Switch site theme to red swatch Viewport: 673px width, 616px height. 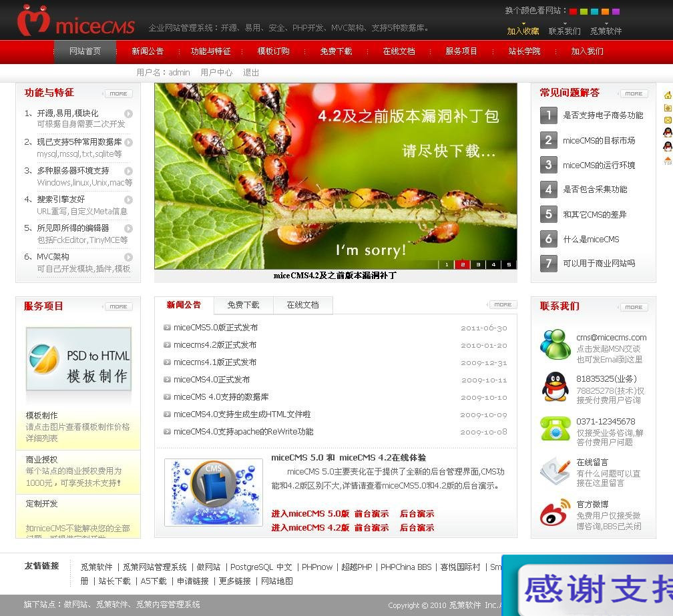(x=573, y=11)
